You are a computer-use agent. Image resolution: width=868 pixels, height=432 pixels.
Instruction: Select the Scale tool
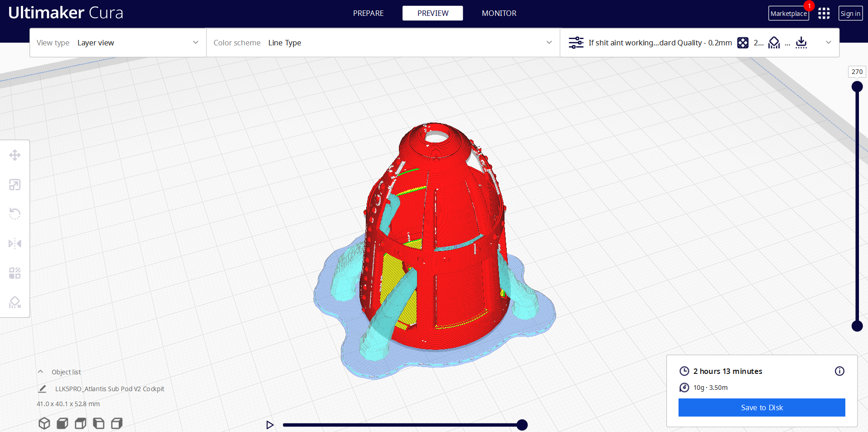point(15,184)
